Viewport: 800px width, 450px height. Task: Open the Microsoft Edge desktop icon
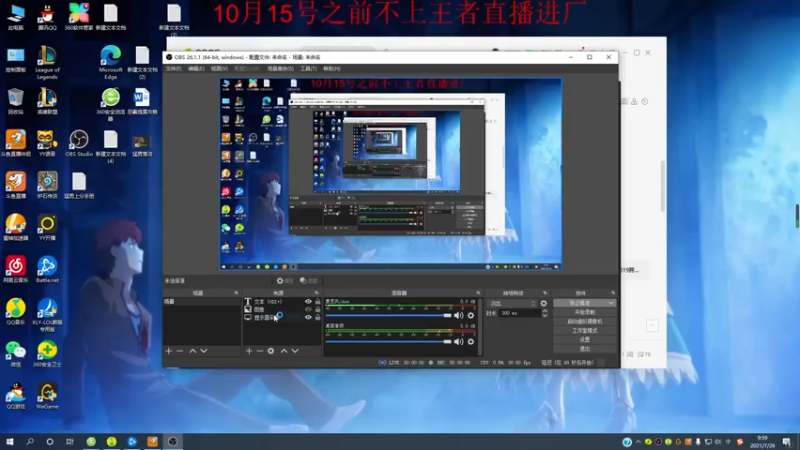(x=111, y=62)
